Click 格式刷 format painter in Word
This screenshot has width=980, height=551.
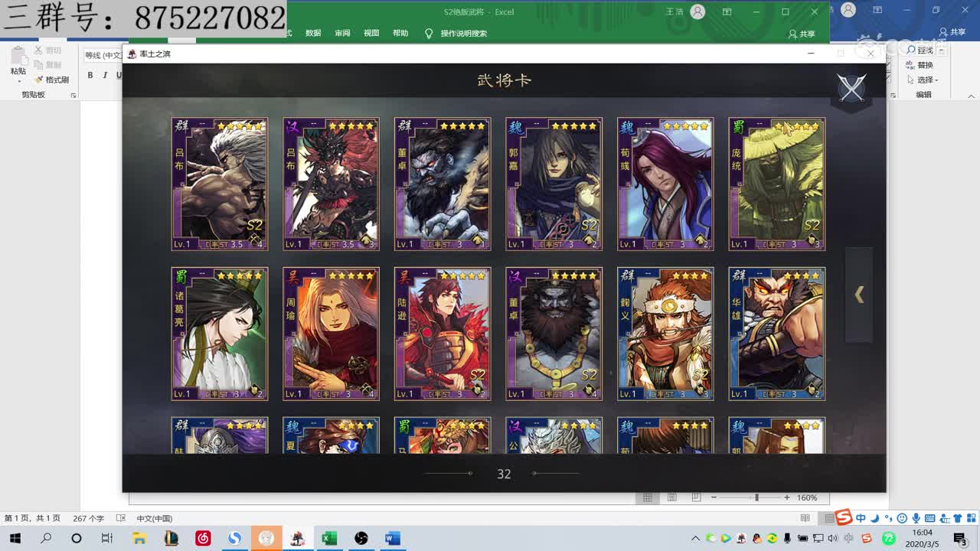click(52, 80)
